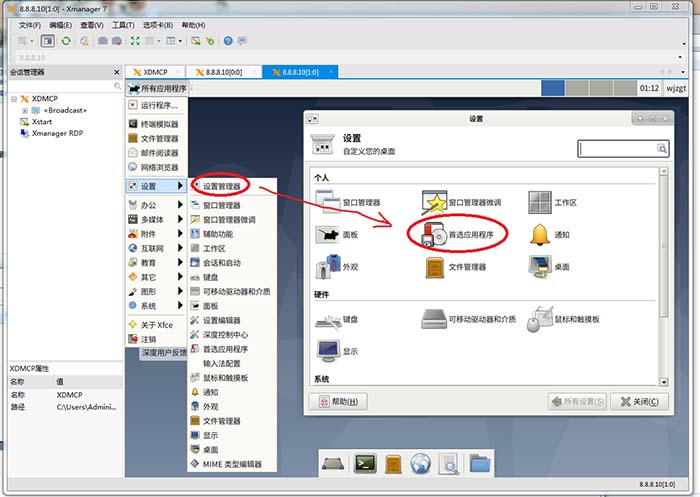Launch terminal from the bottom dock
This screenshot has height=497, width=700.
(365, 464)
